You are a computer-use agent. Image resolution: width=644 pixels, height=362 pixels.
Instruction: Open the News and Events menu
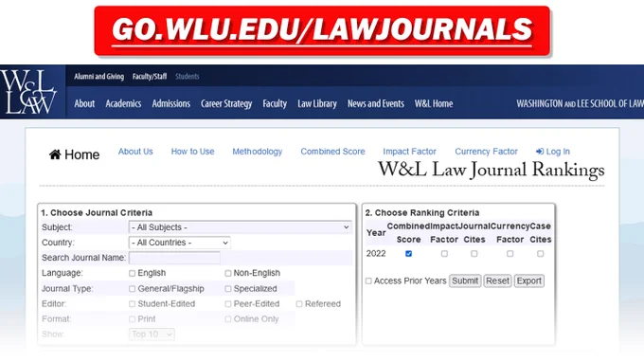(x=376, y=103)
